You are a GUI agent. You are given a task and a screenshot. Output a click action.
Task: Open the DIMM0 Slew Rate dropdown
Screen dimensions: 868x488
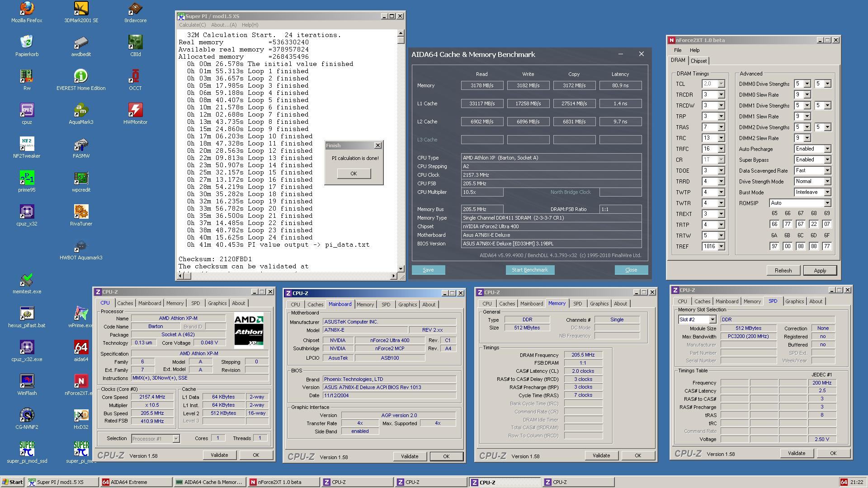click(807, 94)
